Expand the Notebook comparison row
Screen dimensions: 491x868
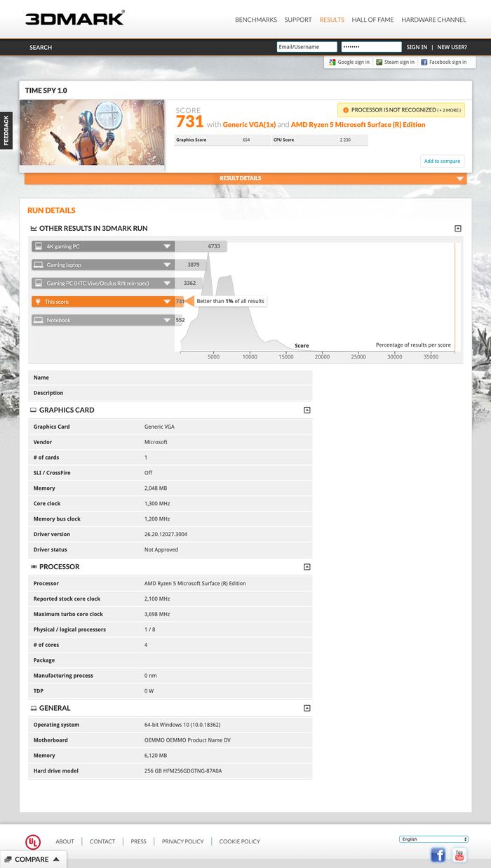(x=103, y=320)
